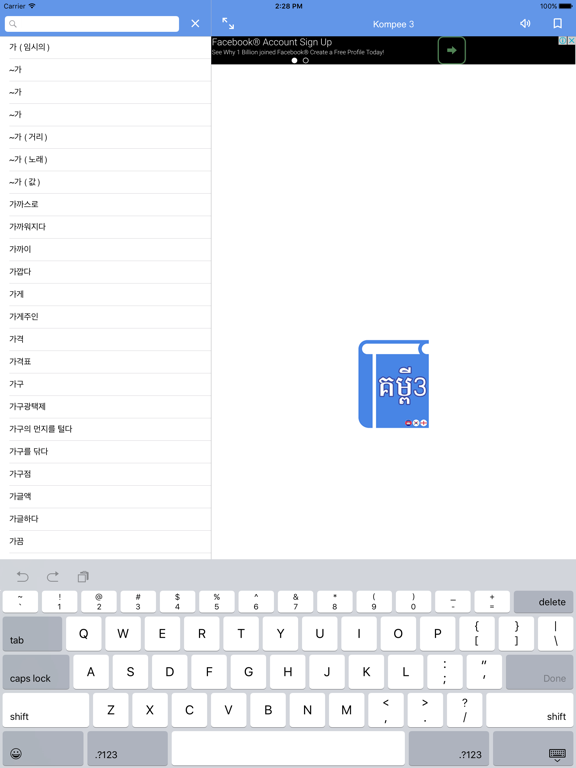
Task: Open the word 가까워지다
Action: pos(105,227)
